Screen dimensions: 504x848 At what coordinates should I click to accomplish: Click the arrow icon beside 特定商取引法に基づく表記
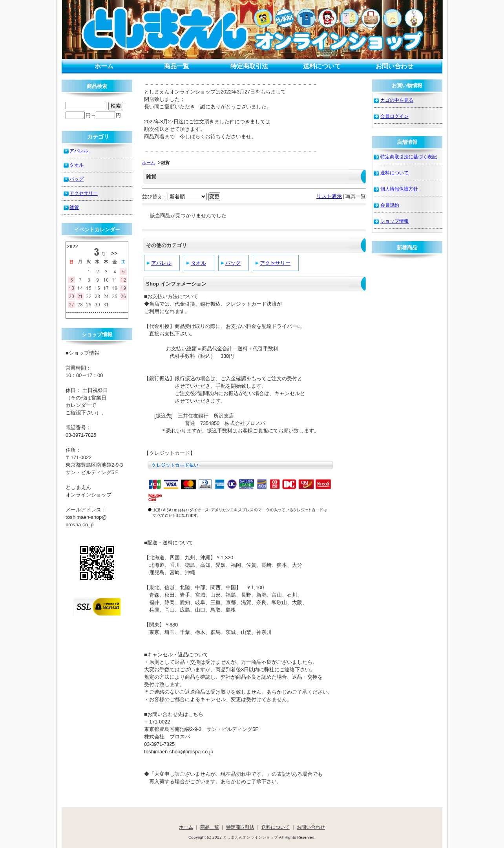point(376,157)
